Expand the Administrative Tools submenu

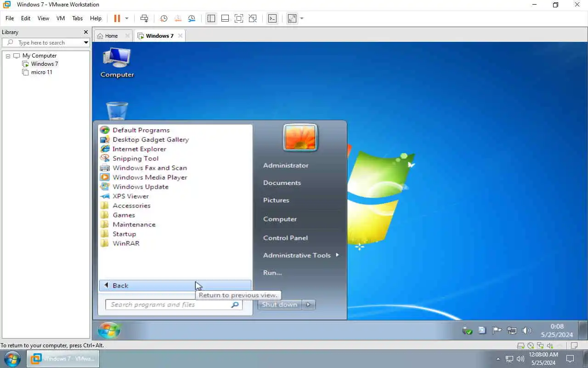point(337,255)
